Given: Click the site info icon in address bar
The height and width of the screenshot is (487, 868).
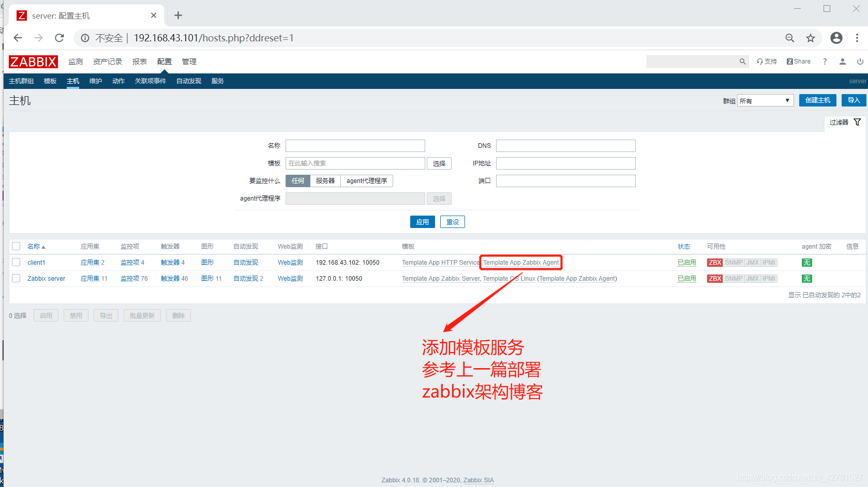Looking at the screenshot, I should 85,38.
